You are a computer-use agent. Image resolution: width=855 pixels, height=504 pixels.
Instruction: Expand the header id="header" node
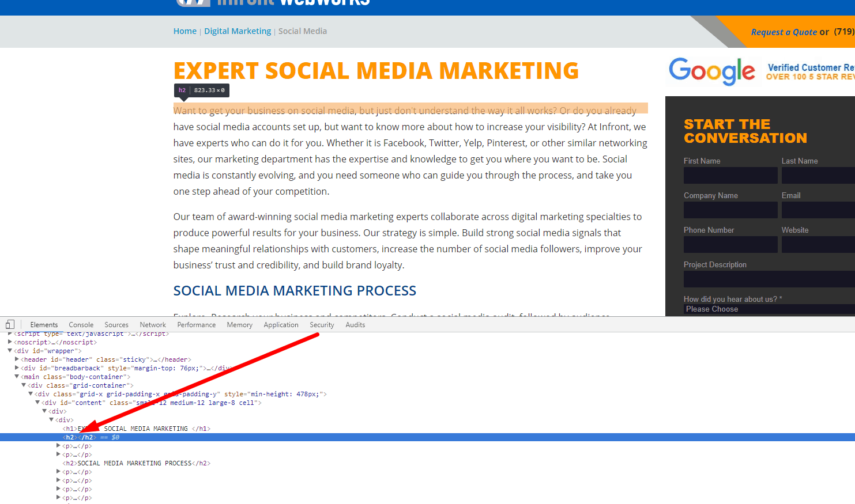click(17, 359)
